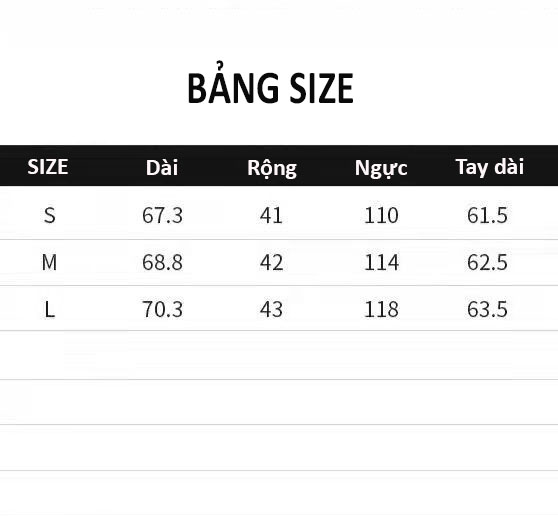
Task: Select the Tay dài column header
Action: (490, 167)
